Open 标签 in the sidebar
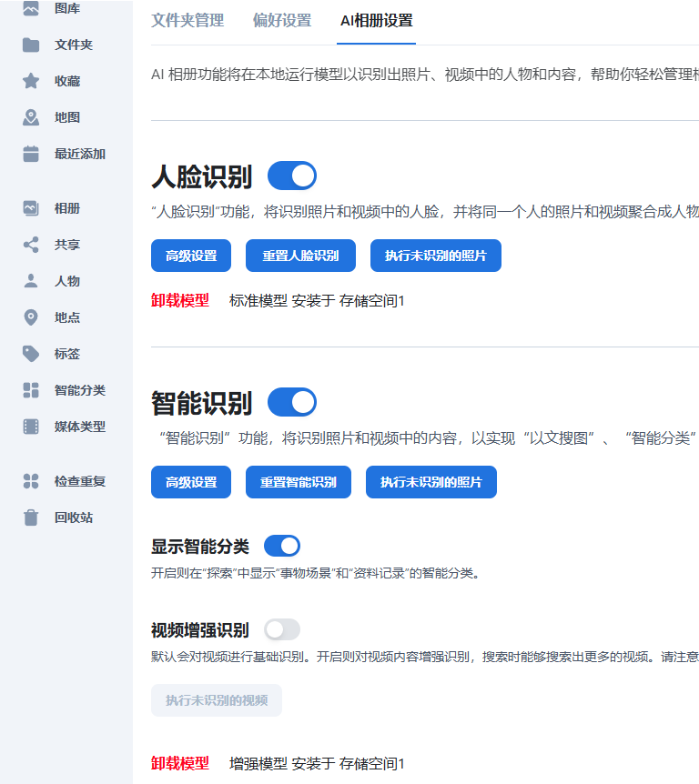Viewport: 699px width, 784px height. [67, 354]
